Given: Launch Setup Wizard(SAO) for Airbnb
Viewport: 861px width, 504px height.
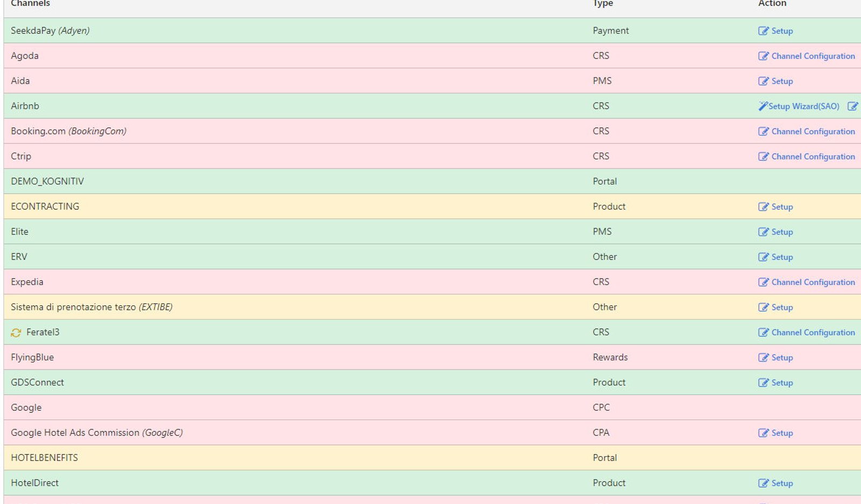Looking at the screenshot, I should click(x=803, y=106).
